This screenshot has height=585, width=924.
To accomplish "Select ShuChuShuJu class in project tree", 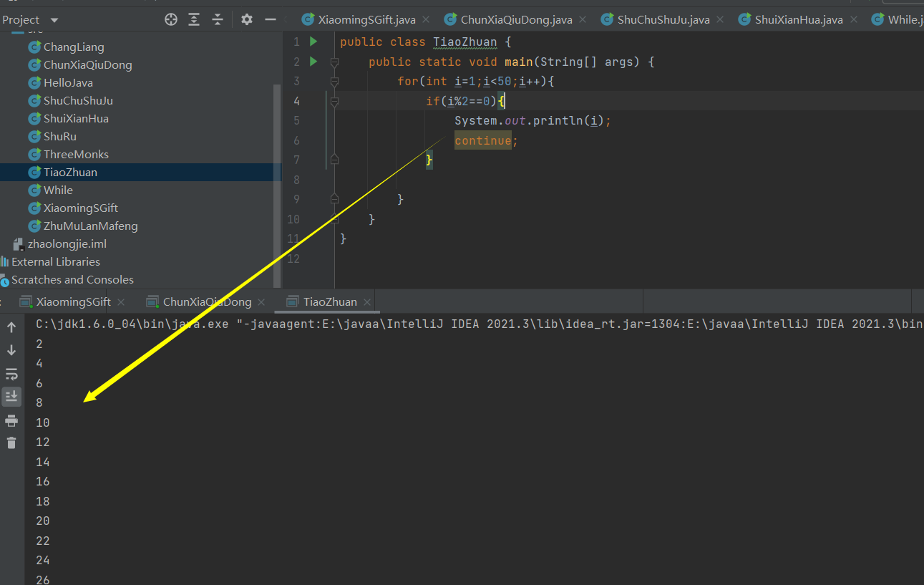I will 78,101.
